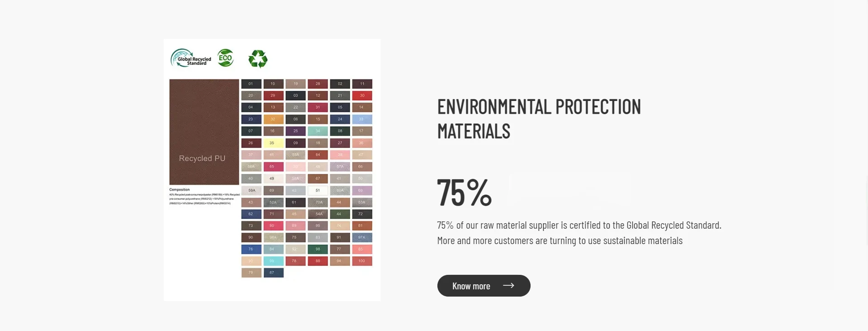
Task: Select orange color swatch 32
Action: click(273, 119)
